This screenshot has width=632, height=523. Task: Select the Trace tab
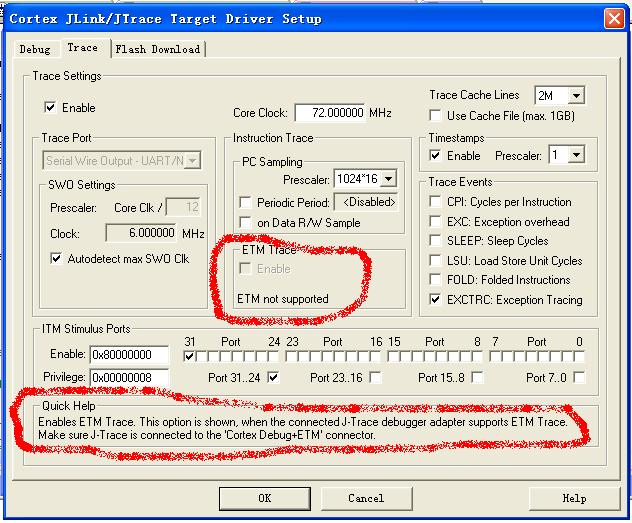tap(83, 48)
